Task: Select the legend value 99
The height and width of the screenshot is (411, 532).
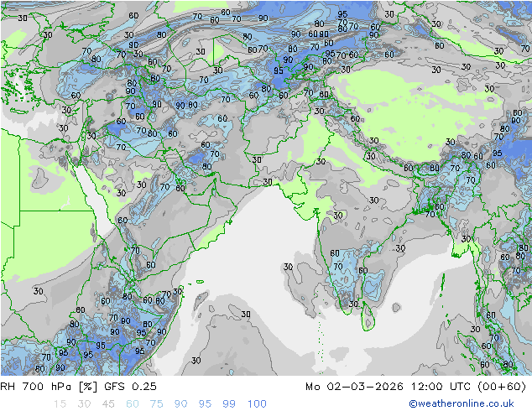Action: [229, 403]
